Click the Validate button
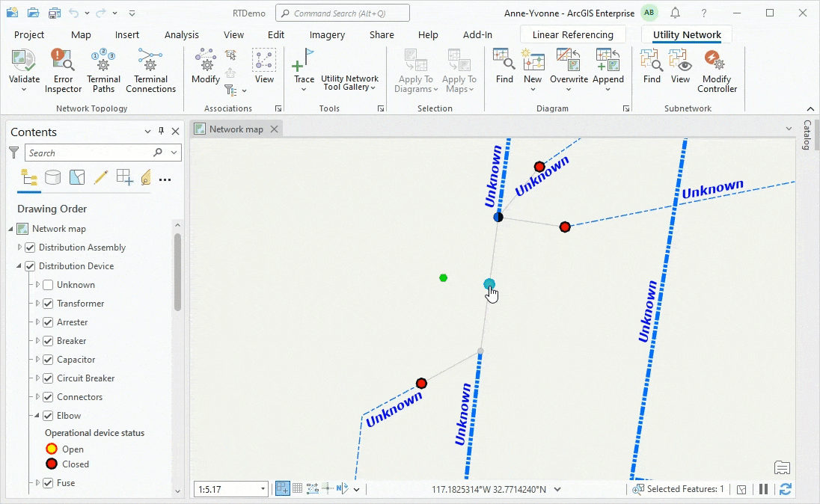The width and height of the screenshot is (820, 504). pyautogui.click(x=24, y=60)
